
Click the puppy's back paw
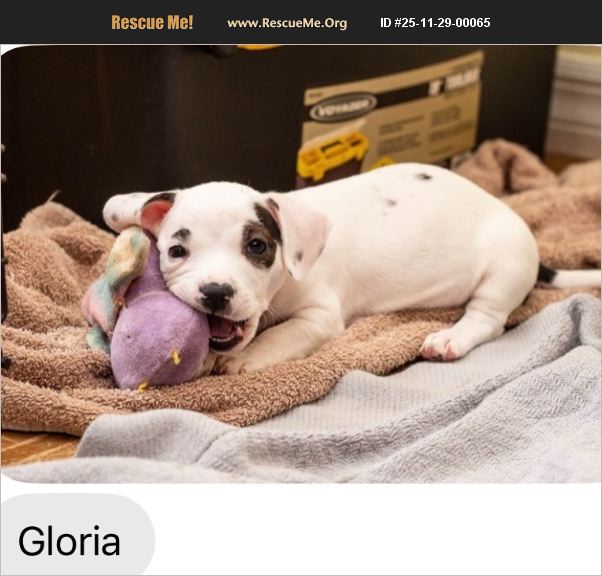pyautogui.click(x=442, y=344)
